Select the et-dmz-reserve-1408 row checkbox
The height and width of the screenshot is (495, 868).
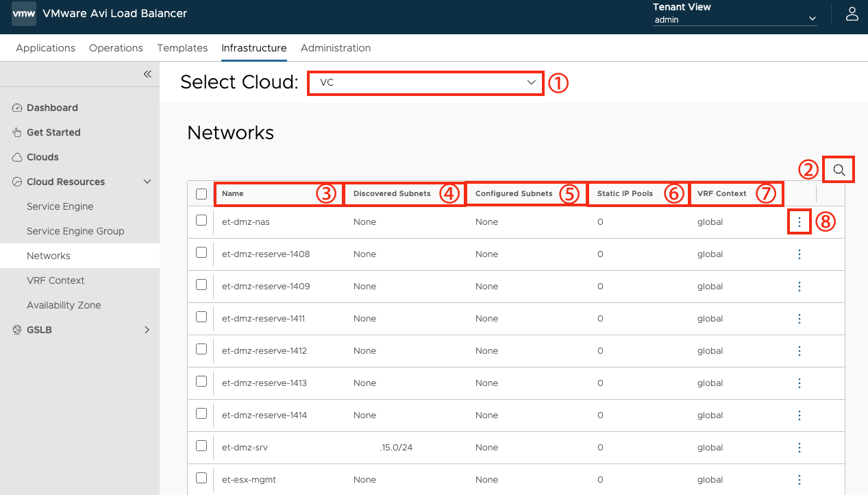pos(201,252)
